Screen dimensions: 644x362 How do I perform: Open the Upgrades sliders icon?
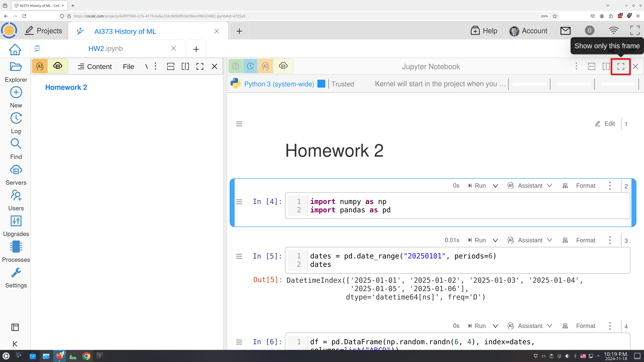[16, 221]
